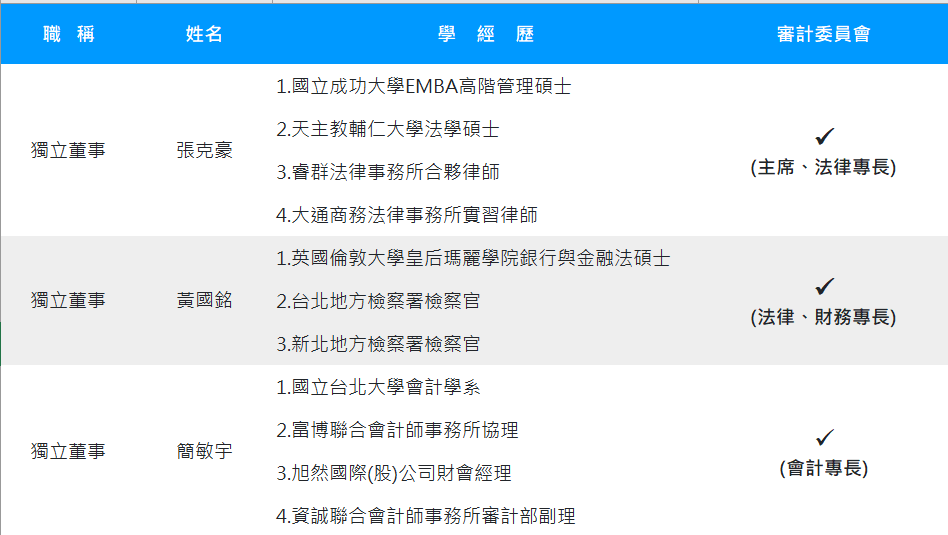Select the (會計專長) label
Image resolution: width=948 pixels, height=535 pixels.
click(823, 468)
